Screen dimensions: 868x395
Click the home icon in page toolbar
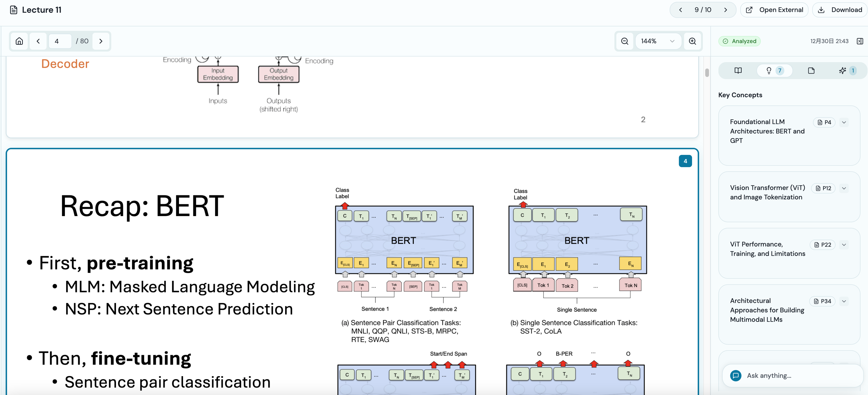[x=19, y=41]
